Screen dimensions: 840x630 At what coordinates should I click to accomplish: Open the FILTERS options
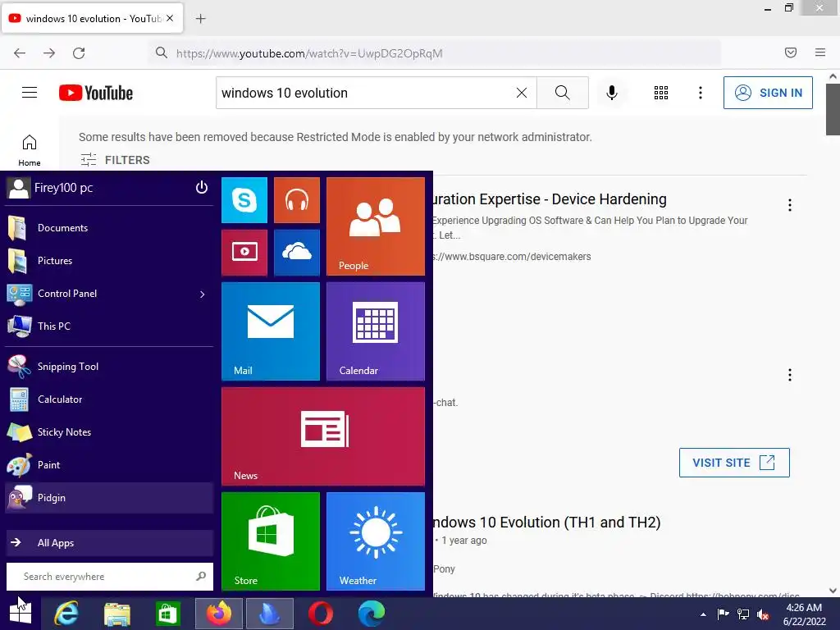115,160
